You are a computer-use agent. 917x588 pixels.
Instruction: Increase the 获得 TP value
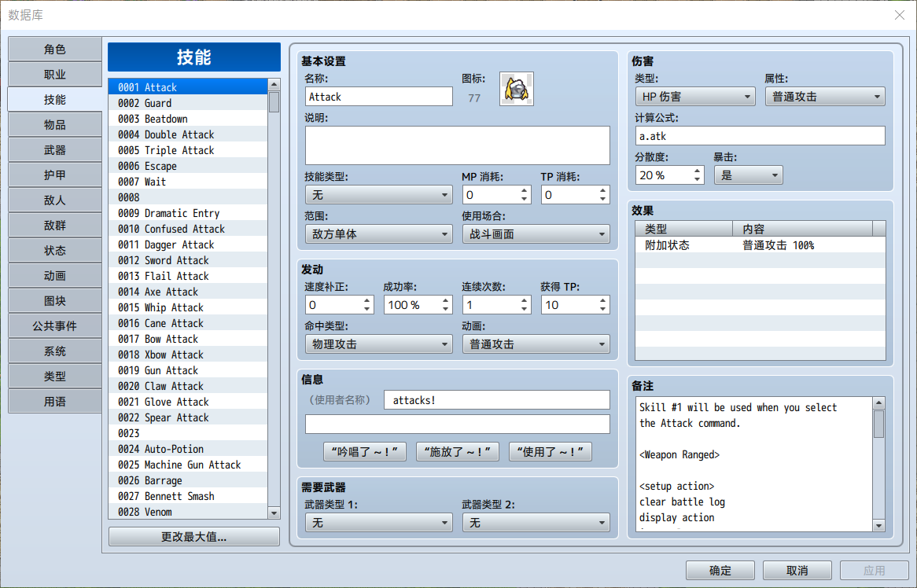602,300
